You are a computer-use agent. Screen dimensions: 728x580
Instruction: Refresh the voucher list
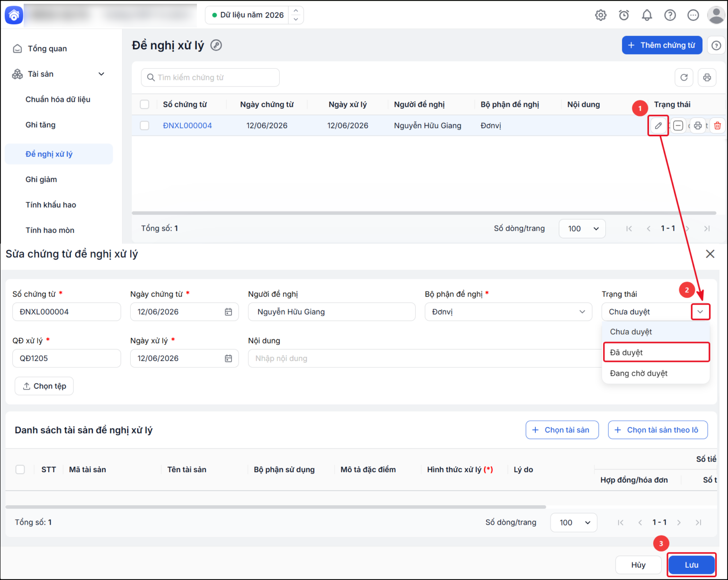pyautogui.click(x=684, y=78)
